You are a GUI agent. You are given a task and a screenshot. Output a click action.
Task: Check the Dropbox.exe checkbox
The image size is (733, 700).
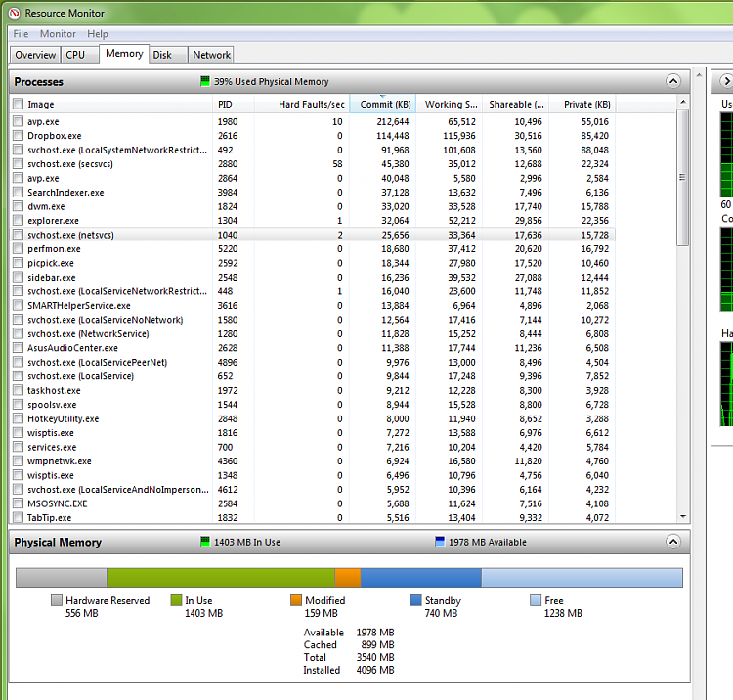[x=18, y=136]
